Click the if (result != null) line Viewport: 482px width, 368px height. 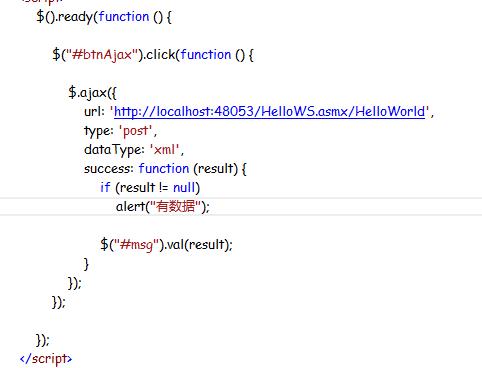pos(150,187)
